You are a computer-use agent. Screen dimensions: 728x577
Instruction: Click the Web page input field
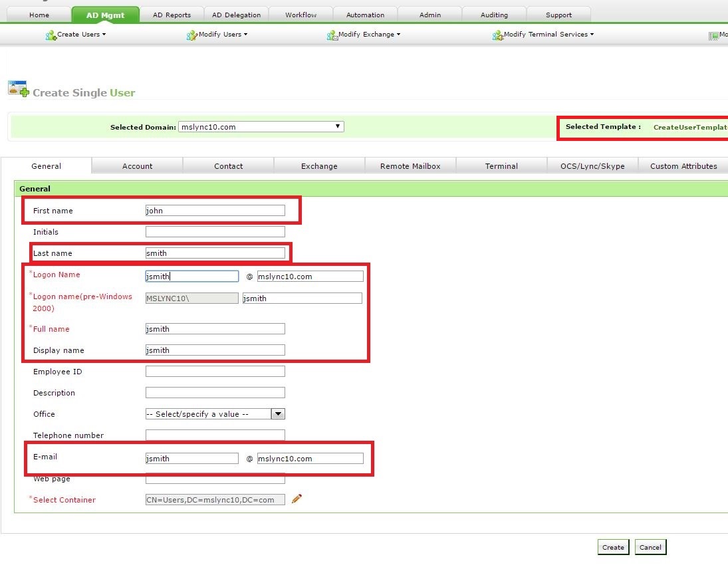coord(215,479)
